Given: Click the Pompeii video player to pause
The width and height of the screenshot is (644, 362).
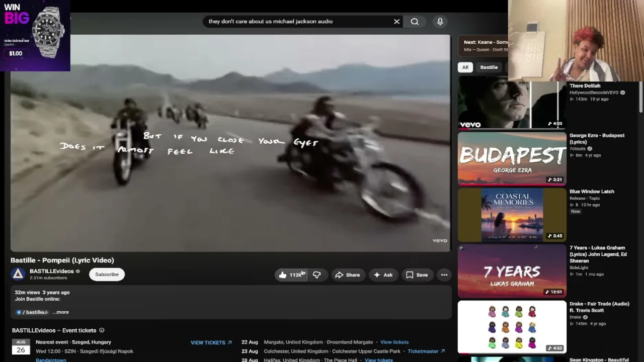Looking at the screenshot, I should pyautogui.click(x=230, y=143).
